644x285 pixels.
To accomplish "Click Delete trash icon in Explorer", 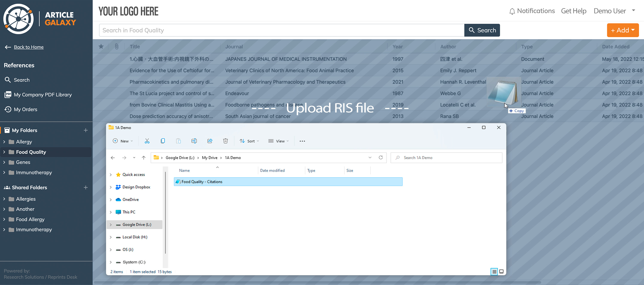I will [225, 141].
